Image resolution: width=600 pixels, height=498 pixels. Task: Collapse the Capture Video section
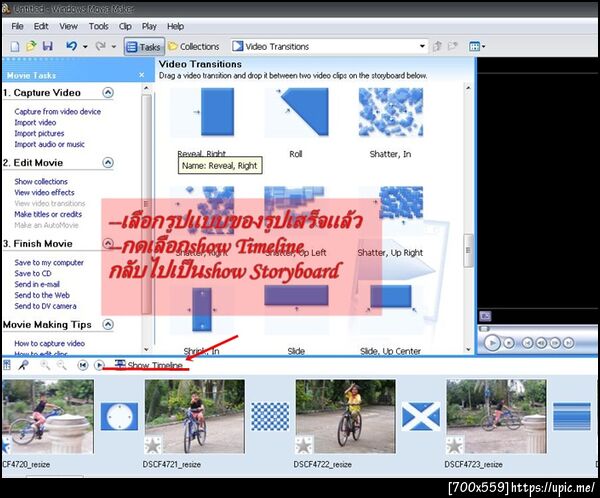tap(108, 93)
